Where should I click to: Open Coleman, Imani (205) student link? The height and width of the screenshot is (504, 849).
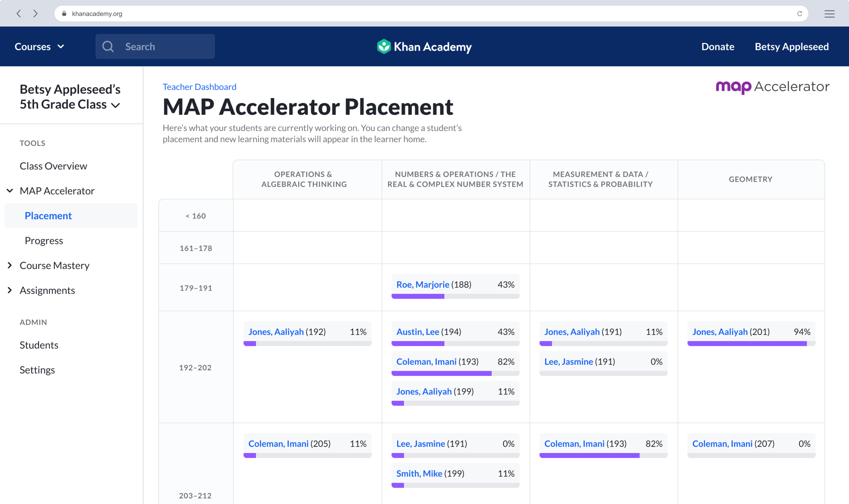278,444
